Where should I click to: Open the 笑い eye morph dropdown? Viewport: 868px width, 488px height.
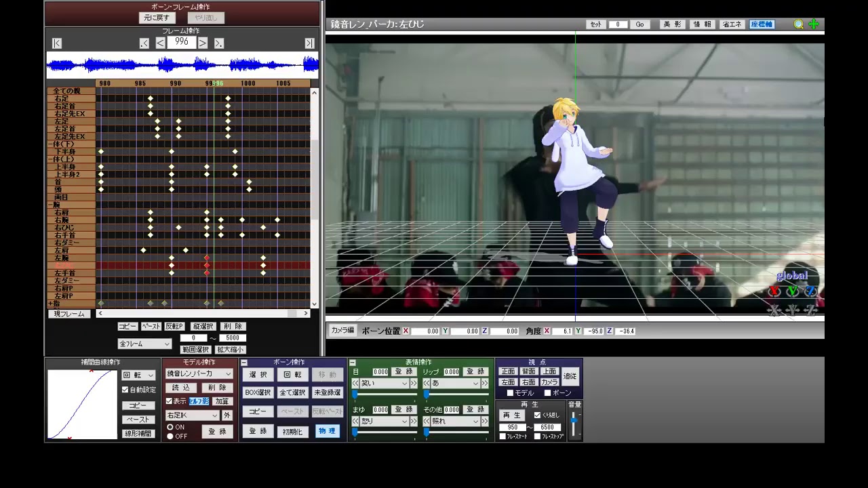tap(384, 384)
